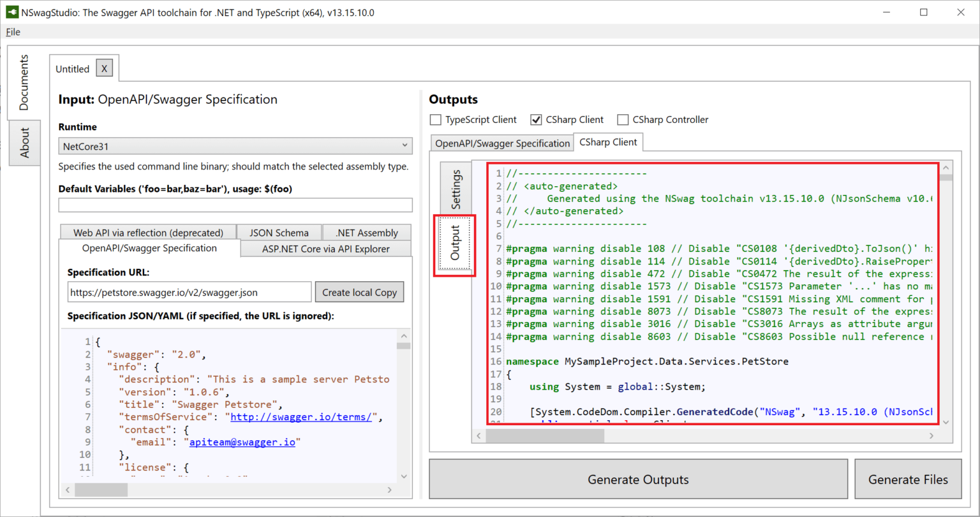The height and width of the screenshot is (517, 980).
Task: Minimize the NSwagStudio window
Action: [x=887, y=12]
